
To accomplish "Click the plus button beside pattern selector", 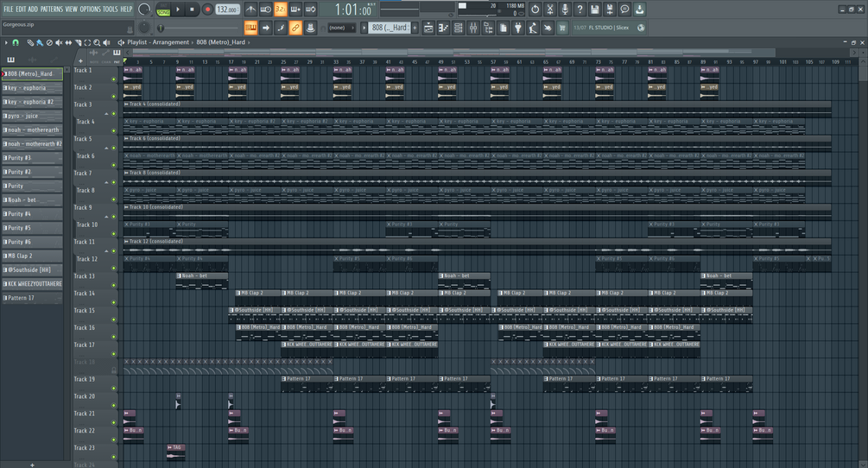I will 415,28.
